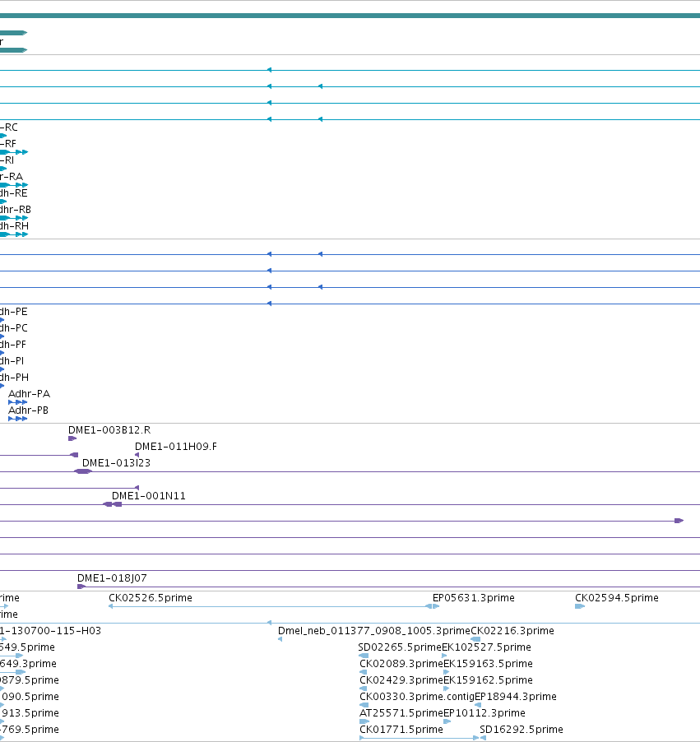
Task: Select the dhr-RB transcript label
Action: (16, 210)
